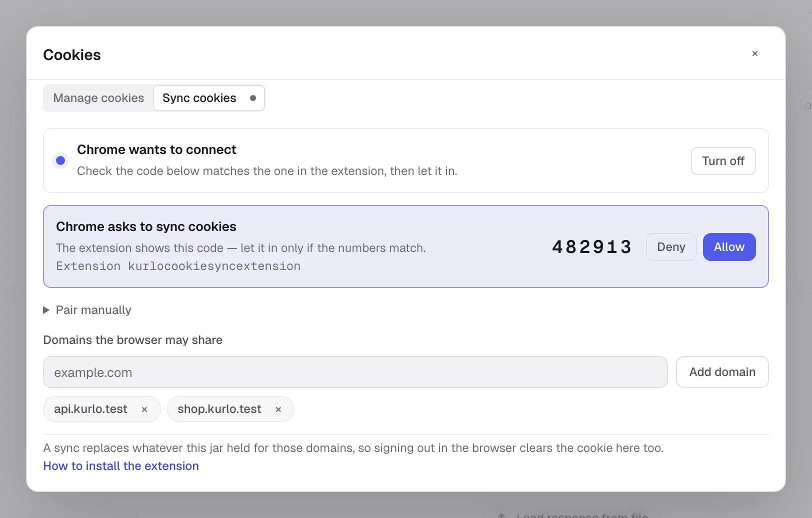Click the kurlocookiesyncextension extension name text

(x=214, y=266)
